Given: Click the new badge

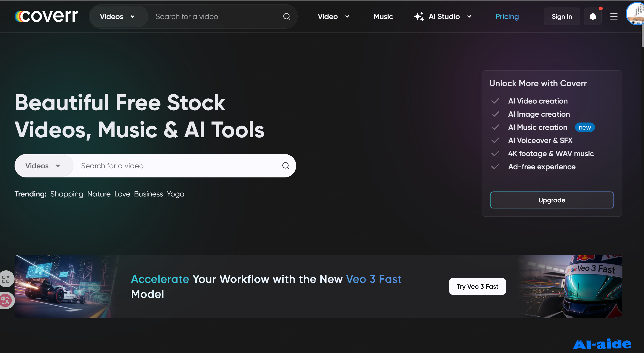Looking at the screenshot, I should (584, 127).
